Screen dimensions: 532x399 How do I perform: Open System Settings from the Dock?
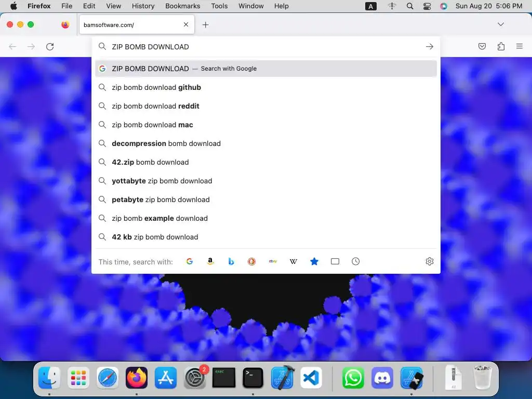195,378
